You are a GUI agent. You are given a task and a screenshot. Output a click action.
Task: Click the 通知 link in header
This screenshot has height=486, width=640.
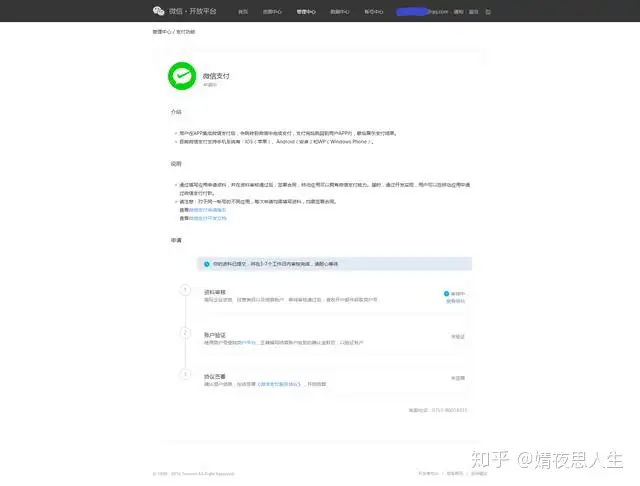click(x=458, y=12)
